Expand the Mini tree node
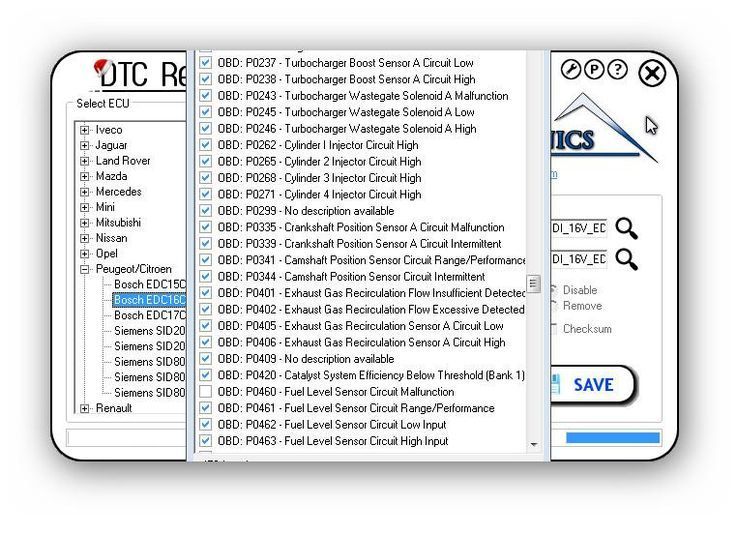737x538 pixels. (85, 208)
